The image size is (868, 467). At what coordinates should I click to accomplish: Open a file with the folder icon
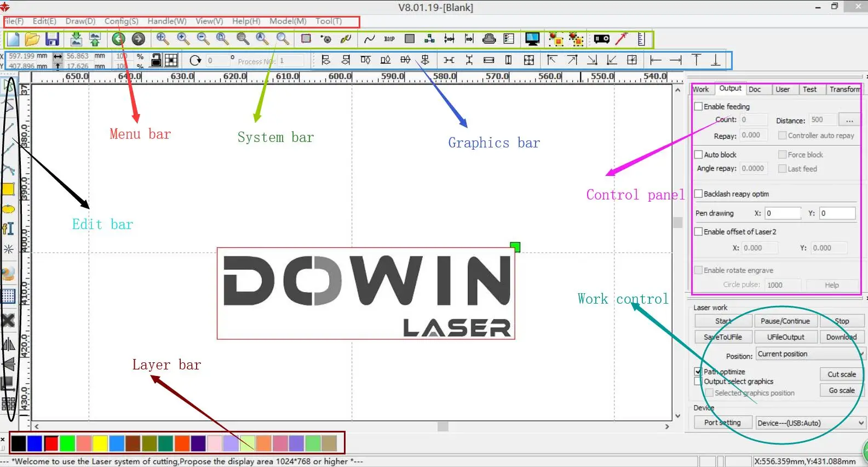tap(32, 39)
